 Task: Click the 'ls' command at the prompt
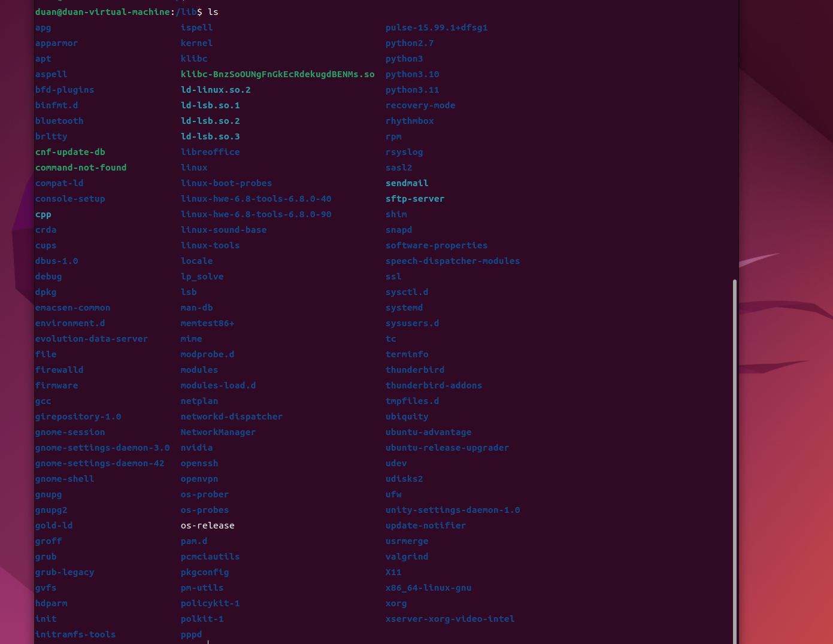click(x=213, y=12)
